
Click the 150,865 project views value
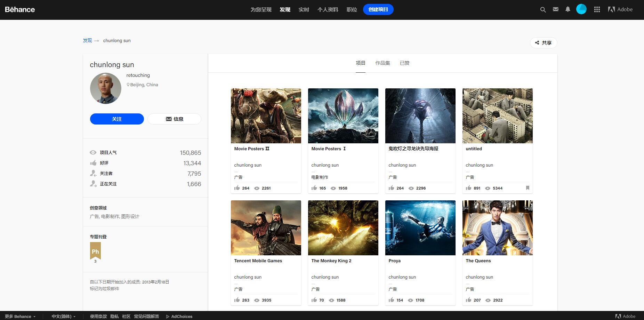click(x=191, y=153)
